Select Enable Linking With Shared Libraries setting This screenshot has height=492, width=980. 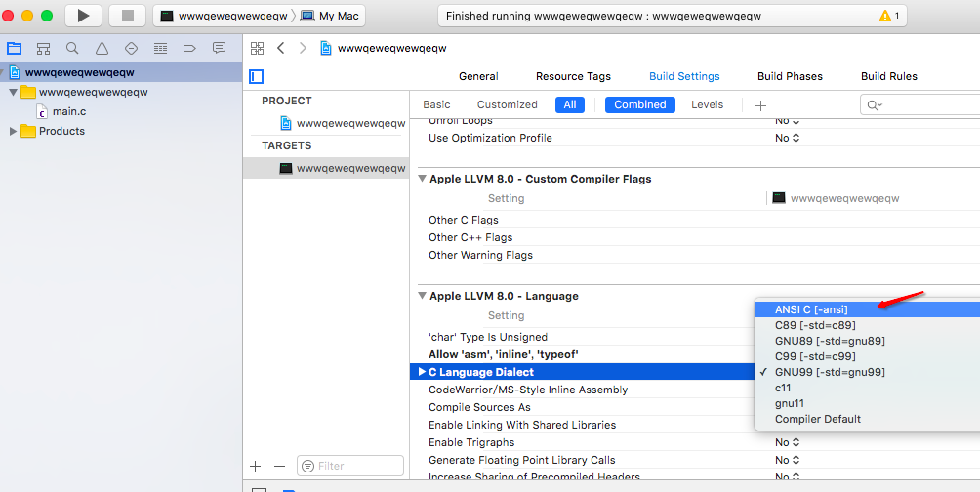[x=522, y=425]
